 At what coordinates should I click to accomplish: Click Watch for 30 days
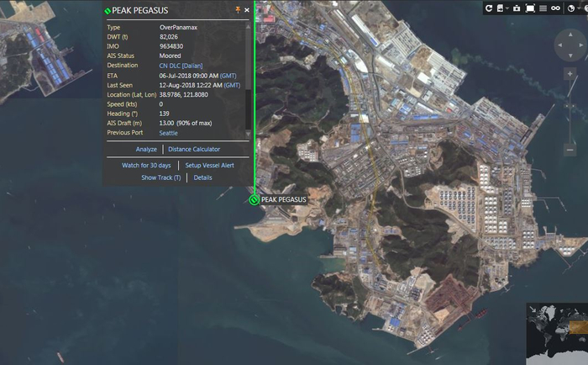146,166
